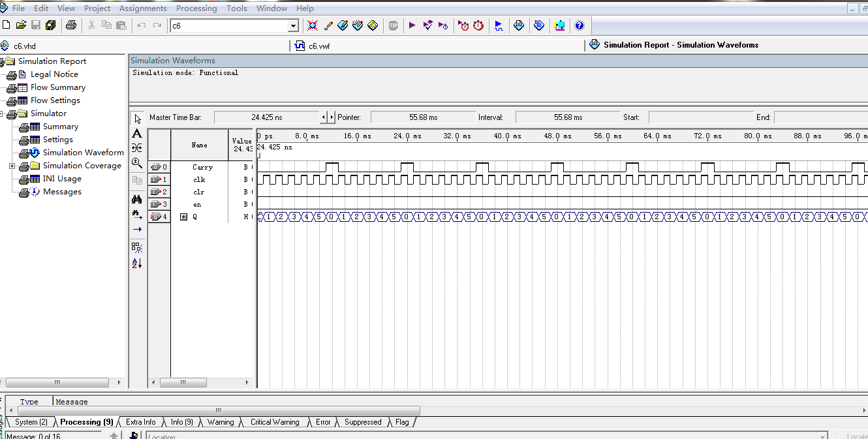The image size is (868, 439).
Task: Click the blue Help question mark icon
Action: coord(579,25)
